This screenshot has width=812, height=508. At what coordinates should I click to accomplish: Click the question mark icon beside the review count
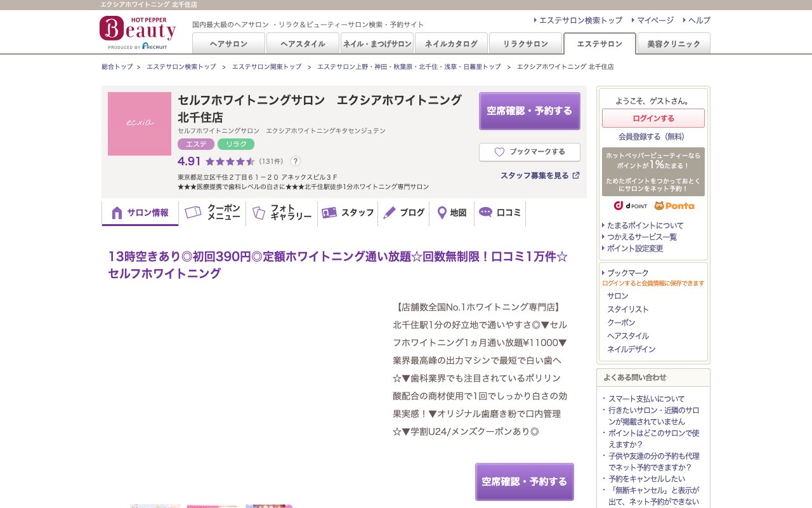(296, 161)
